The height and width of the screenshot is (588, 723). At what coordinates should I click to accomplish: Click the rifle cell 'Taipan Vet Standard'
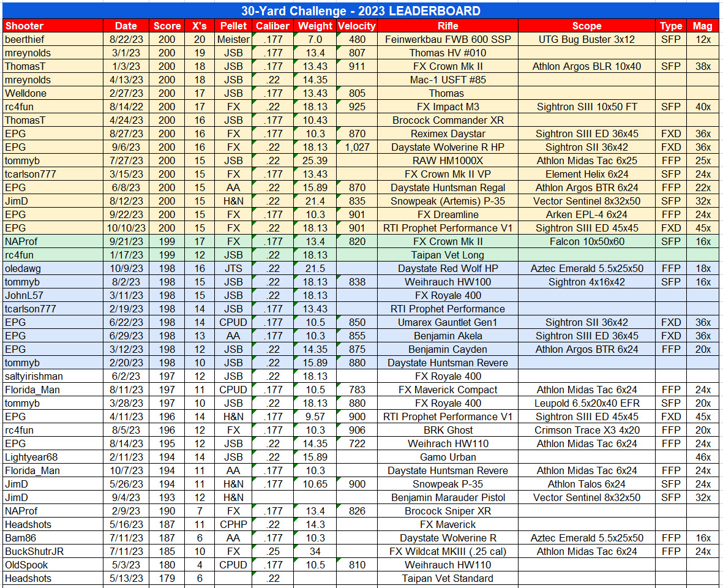(448, 578)
